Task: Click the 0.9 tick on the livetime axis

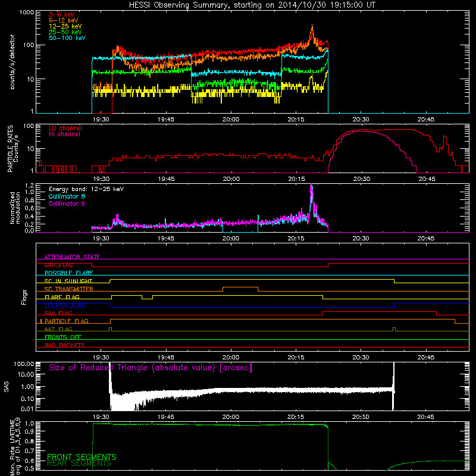Action: (x=29, y=431)
